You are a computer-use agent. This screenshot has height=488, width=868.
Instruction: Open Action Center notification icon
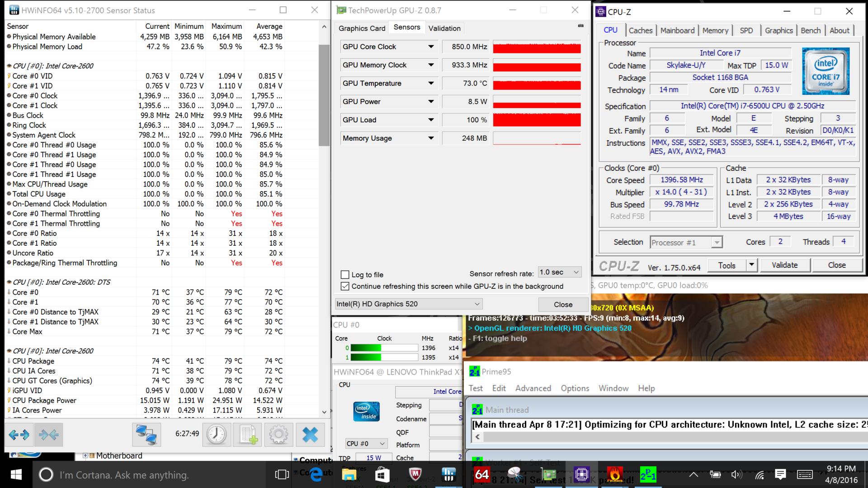point(780,474)
